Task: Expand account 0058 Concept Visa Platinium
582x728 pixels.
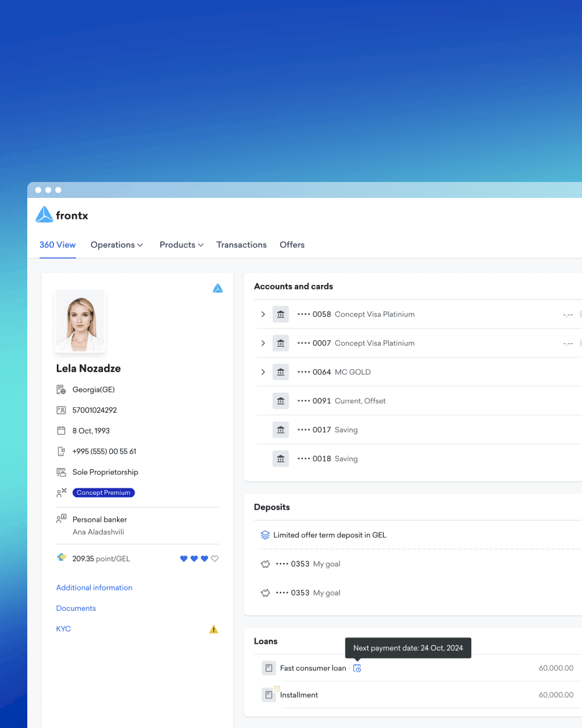Action: [263, 314]
